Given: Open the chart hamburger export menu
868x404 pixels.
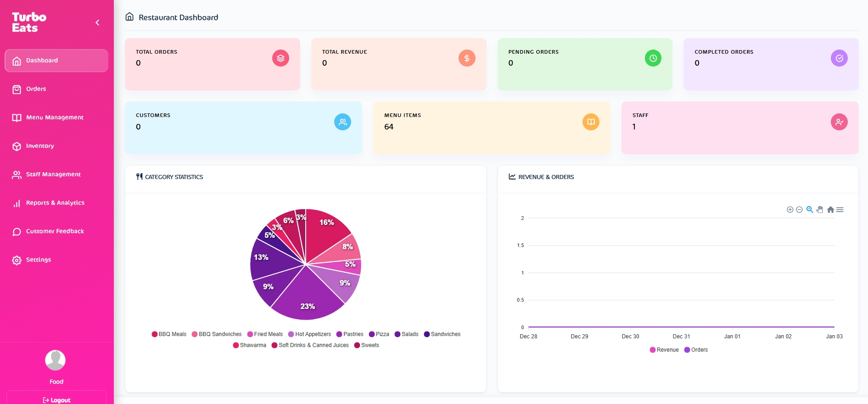Looking at the screenshot, I should click(840, 210).
